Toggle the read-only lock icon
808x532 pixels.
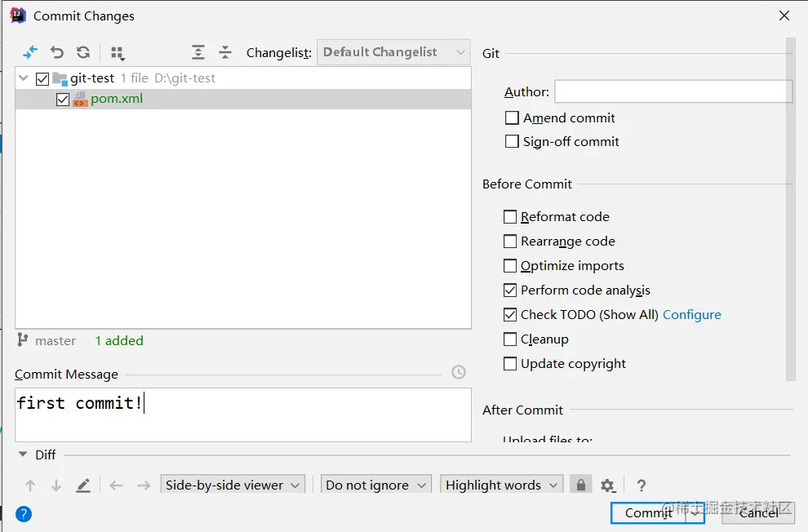pos(581,485)
